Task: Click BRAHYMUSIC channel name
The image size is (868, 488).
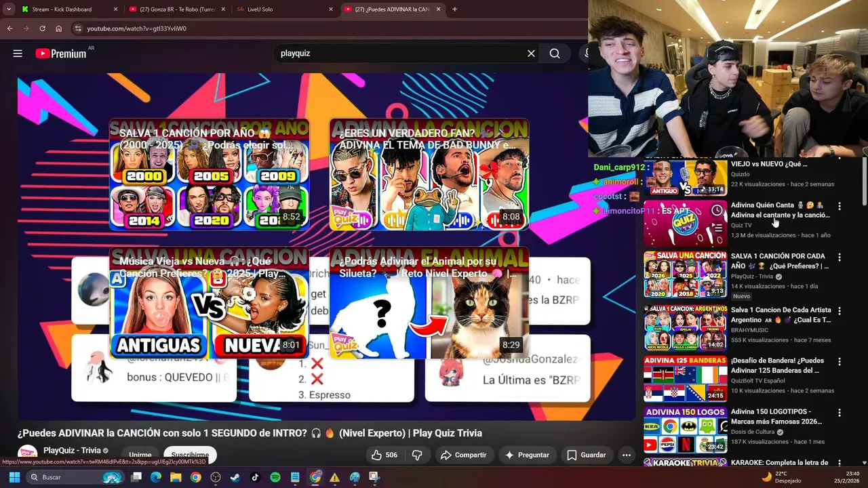Action: pos(749,330)
